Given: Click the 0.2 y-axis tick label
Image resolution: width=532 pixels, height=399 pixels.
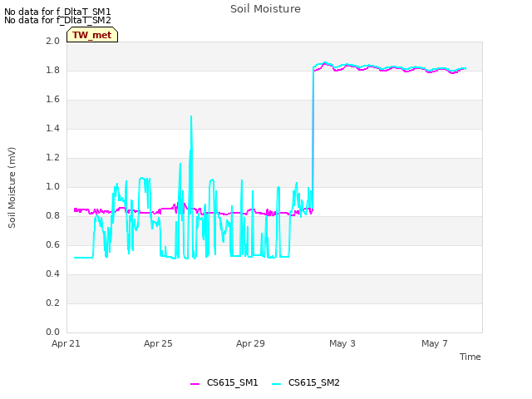Looking at the screenshot, I should pyautogui.click(x=52, y=303).
